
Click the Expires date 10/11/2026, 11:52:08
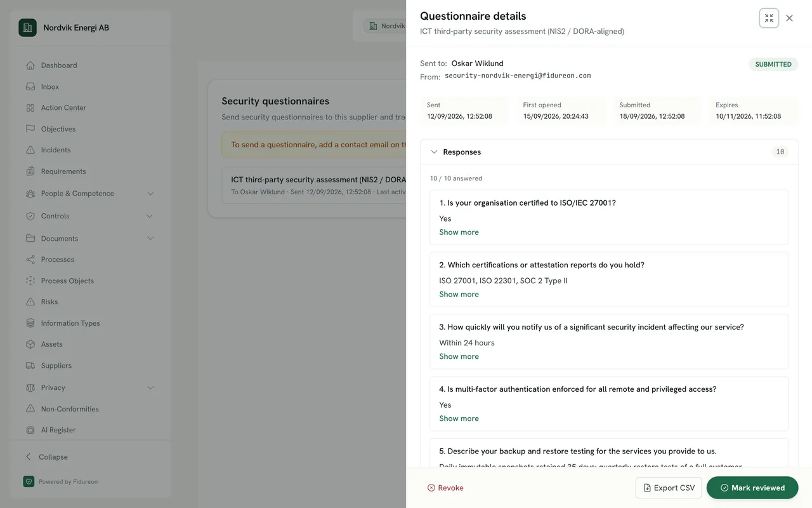tap(749, 116)
